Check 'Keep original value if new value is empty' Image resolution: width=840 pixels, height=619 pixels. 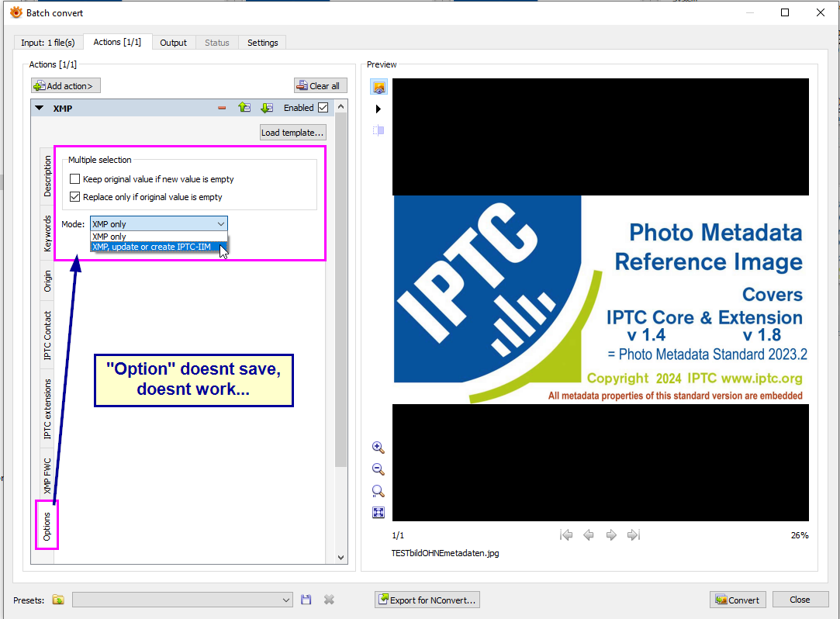75,179
